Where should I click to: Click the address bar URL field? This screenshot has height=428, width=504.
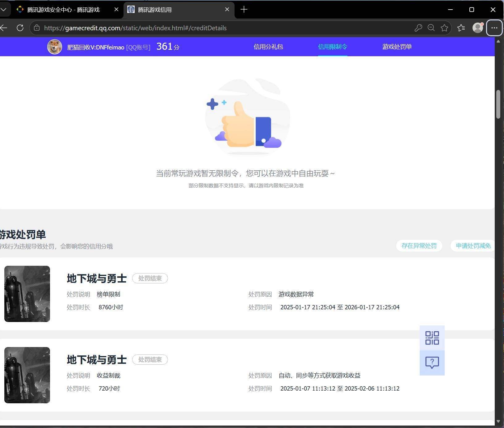pyautogui.click(x=135, y=28)
